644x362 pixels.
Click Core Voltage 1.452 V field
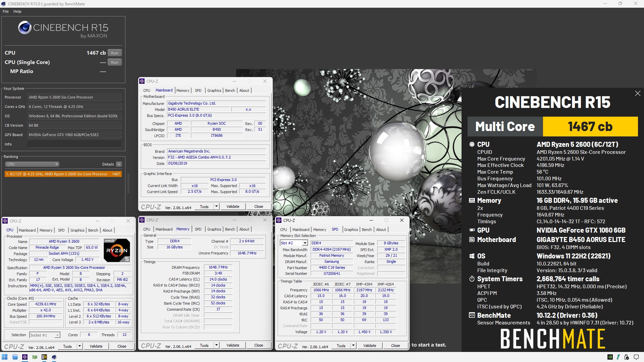[x=87, y=259]
